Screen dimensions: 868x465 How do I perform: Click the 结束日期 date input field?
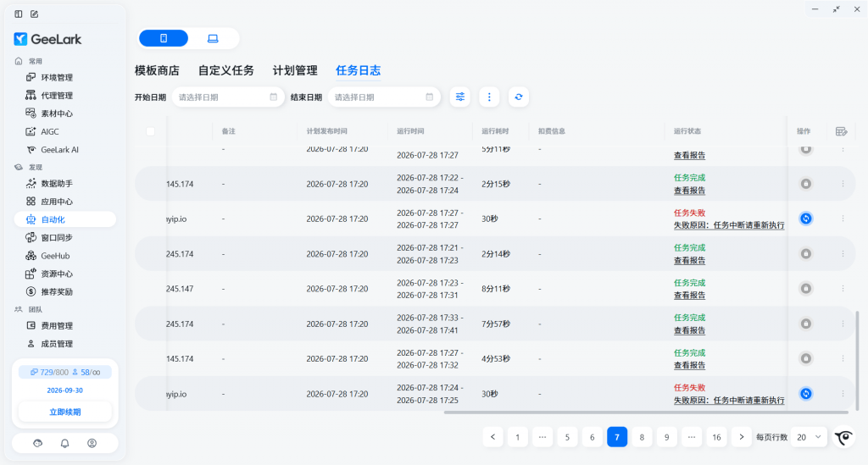pos(384,97)
